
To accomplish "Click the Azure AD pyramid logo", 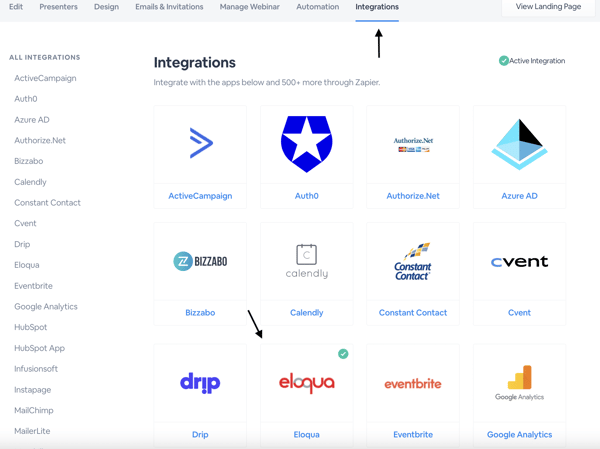I will tap(519, 144).
